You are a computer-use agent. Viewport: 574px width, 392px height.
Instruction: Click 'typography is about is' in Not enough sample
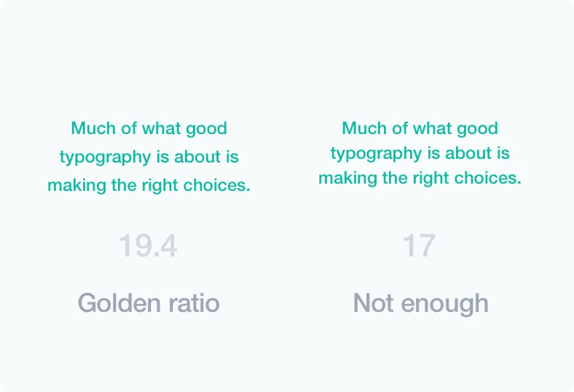pyautogui.click(x=420, y=154)
